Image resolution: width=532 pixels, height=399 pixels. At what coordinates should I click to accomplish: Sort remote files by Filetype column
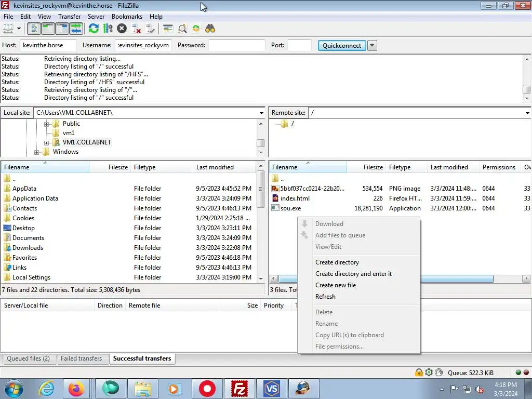click(x=406, y=167)
